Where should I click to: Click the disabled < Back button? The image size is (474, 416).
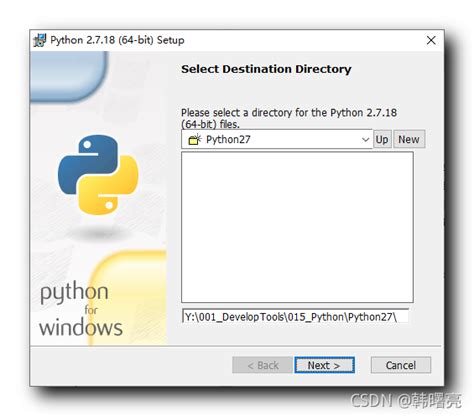pyautogui.click(x=263, y=365)
